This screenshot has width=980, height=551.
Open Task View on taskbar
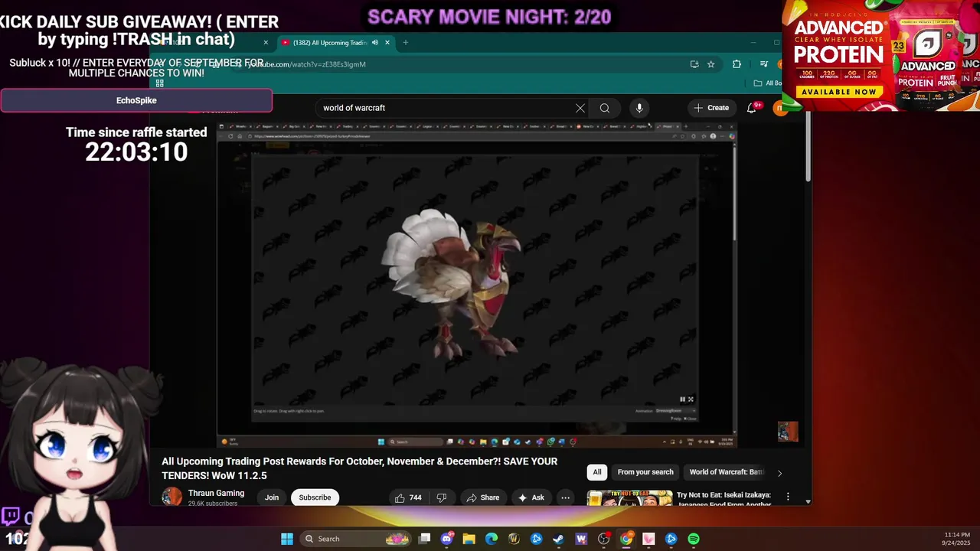tap(425, 539)
